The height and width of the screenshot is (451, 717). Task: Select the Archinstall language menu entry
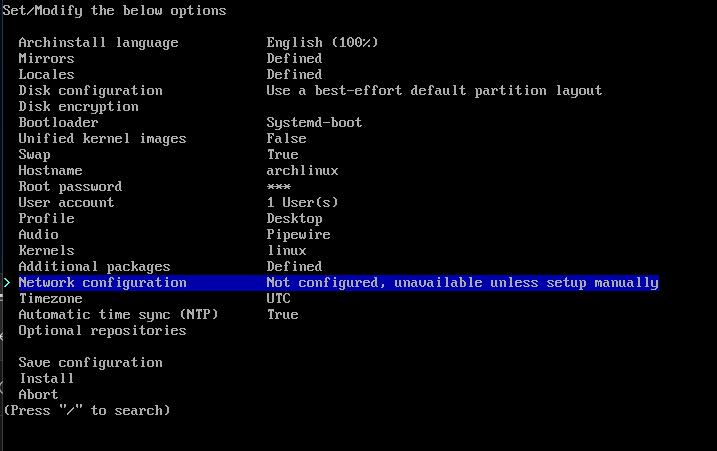pos(98,43)
